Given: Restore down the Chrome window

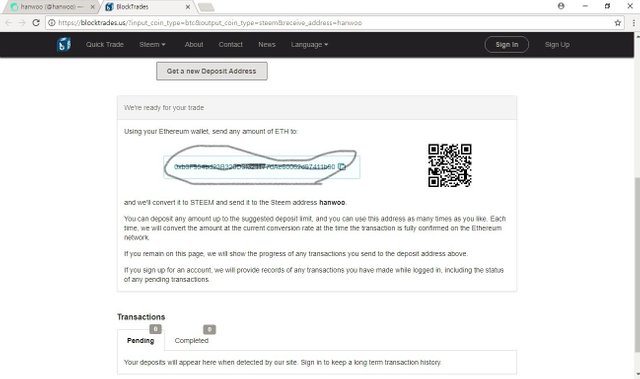Looking at the screenshot, I should pos(607,6).
